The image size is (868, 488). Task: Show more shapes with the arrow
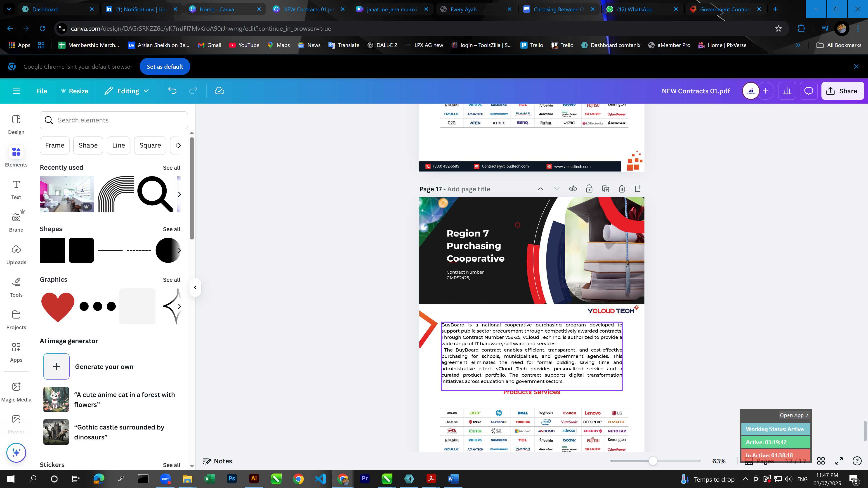[179, 250]
